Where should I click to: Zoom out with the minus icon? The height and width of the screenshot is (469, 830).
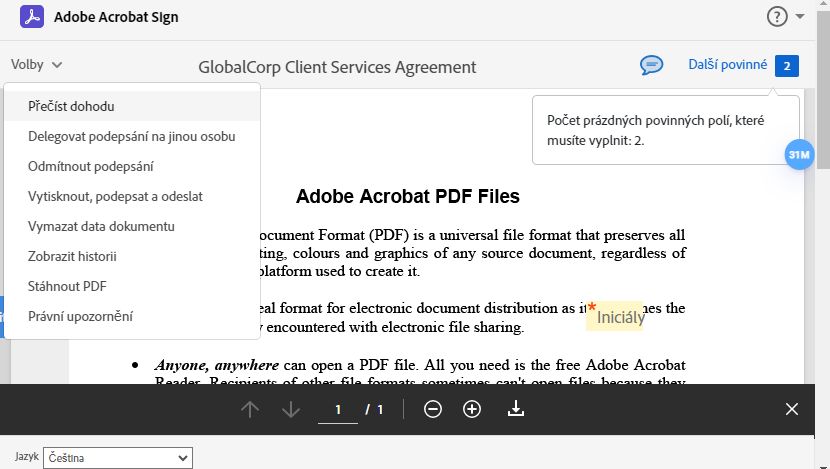(432, 409)
